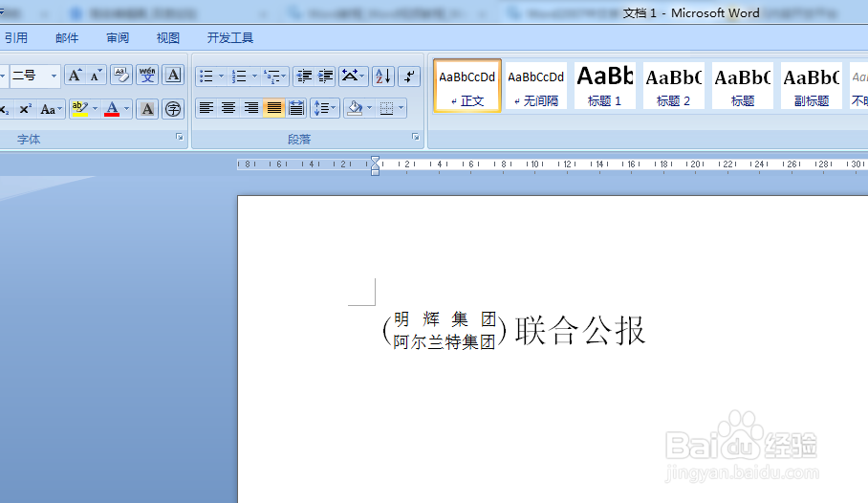Click the indent marker on the ruler
This screenshot has height=503, width=868.
[x=376, y=165]
